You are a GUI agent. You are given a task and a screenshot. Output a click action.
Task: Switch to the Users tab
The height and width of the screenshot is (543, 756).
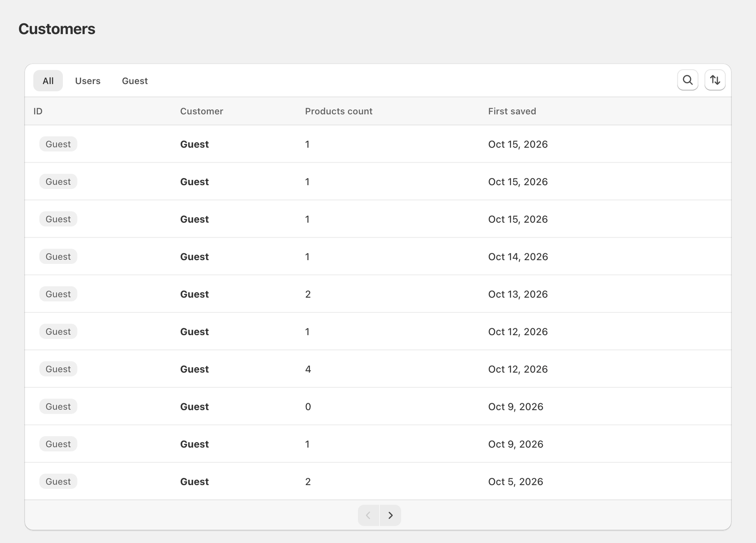point(88,81)
